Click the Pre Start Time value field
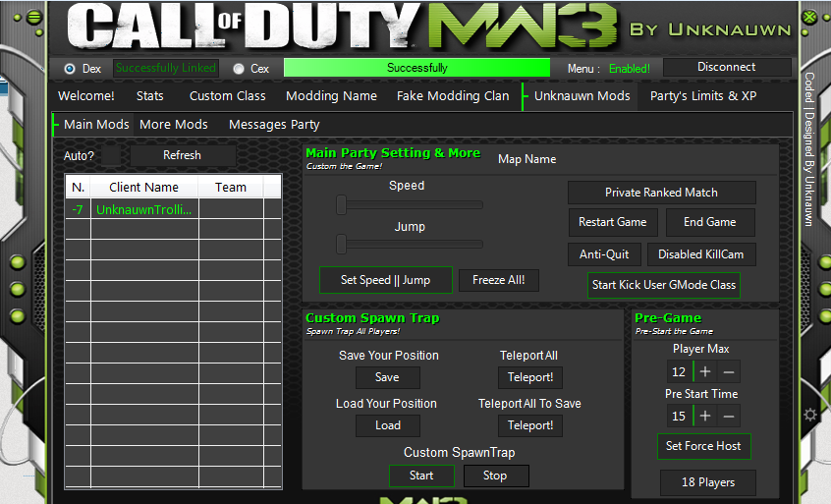831x504 pixels. point(679,416)
